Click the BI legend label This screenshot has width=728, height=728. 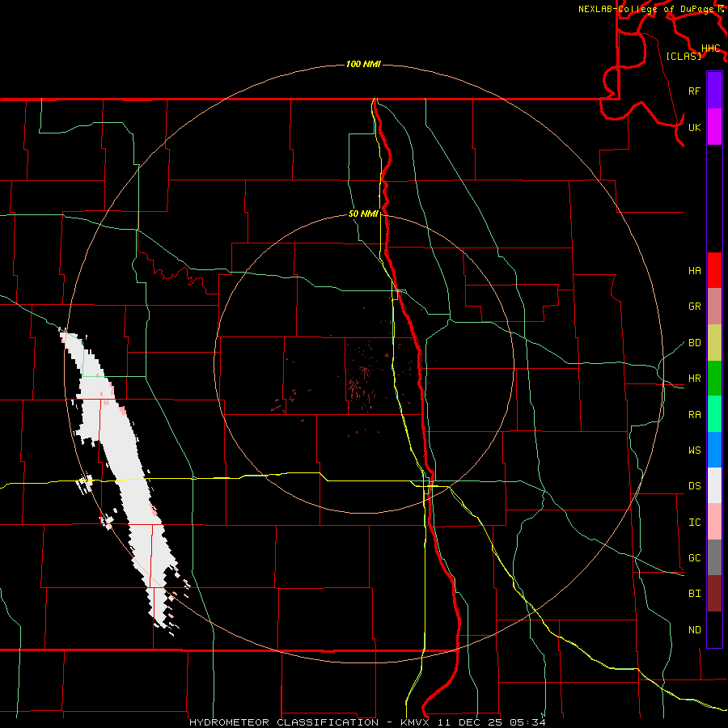(x=694, y=594)
